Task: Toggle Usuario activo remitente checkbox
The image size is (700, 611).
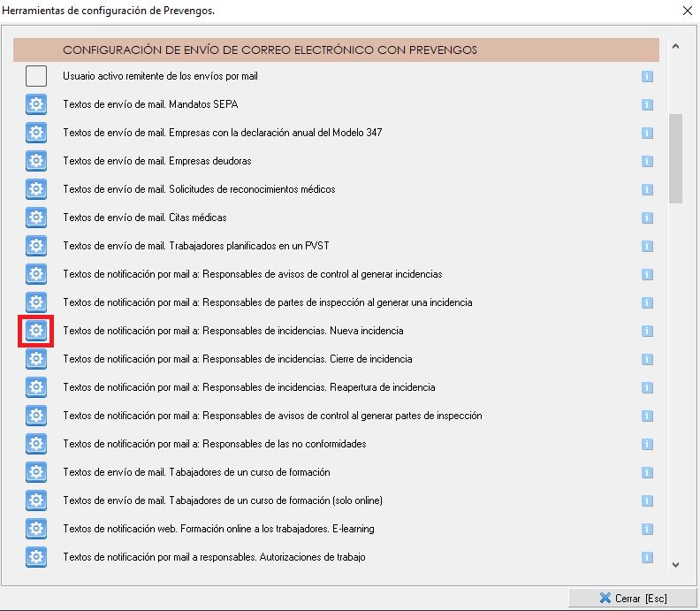Action: pyautogui.click(x=36, y=76)
